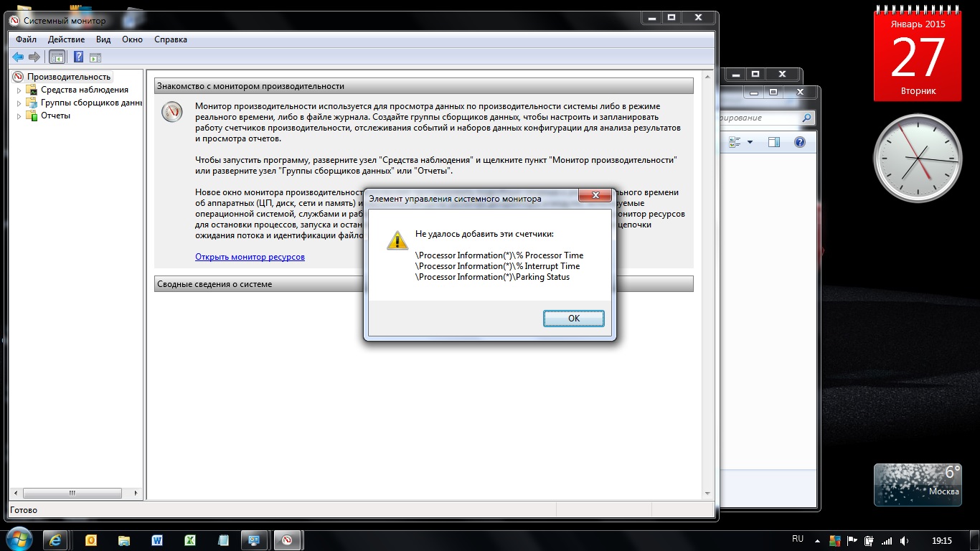Expand the Группы сборщиков данных tree node
The image size is (980, 551).
tap(19, 103)
